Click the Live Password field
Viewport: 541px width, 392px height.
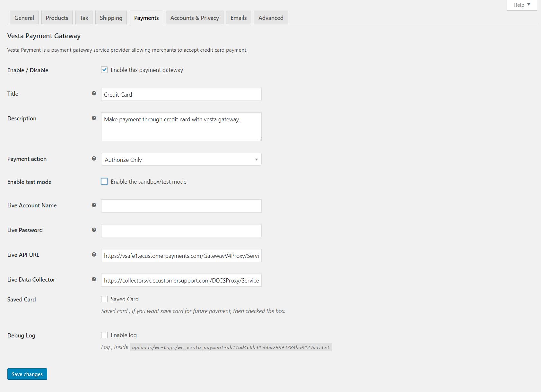coord(181,231)
